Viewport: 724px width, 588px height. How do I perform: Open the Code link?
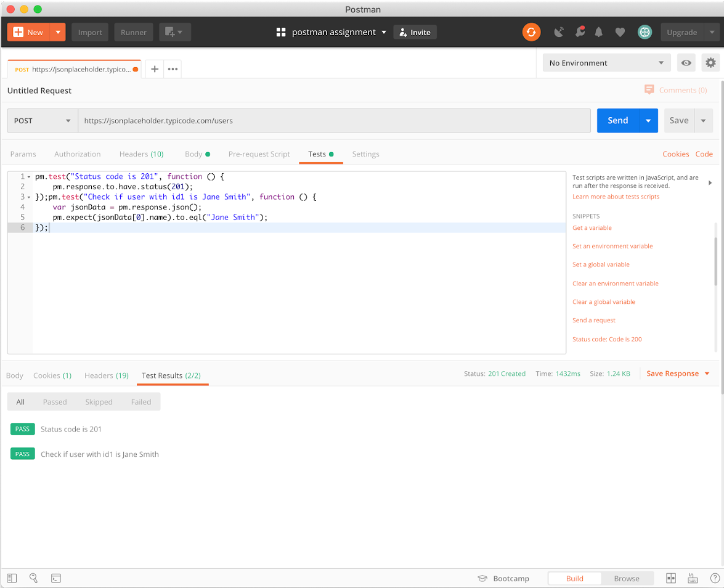704,154
